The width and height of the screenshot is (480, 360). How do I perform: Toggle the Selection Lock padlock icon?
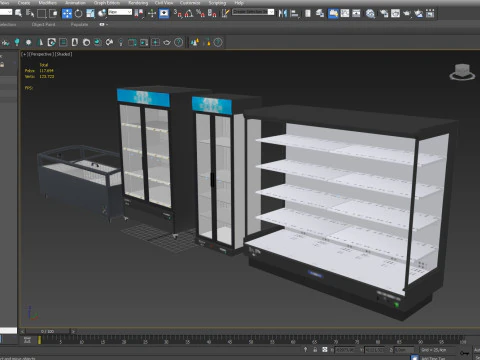315,349
